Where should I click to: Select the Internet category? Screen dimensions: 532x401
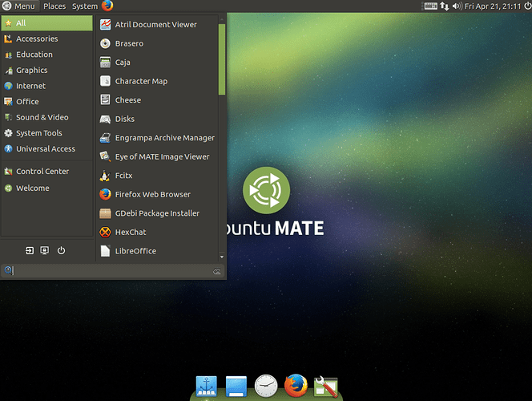tap(46, 86)
